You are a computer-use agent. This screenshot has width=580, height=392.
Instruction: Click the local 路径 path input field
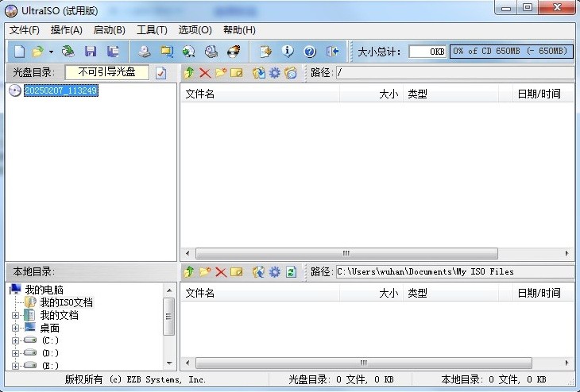tap(453, 271)
